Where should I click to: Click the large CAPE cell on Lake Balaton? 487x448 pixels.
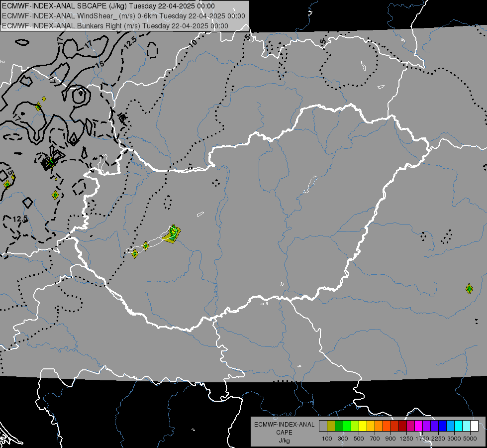[x=173, y=234]
